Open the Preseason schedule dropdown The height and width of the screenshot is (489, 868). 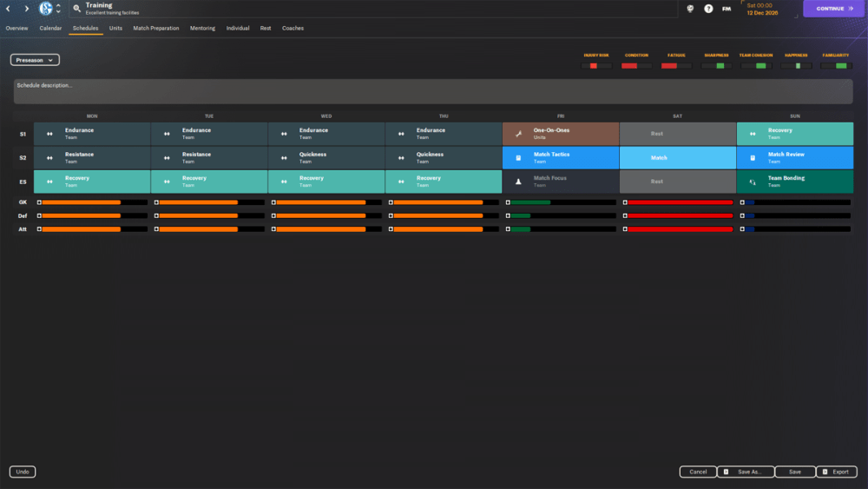click(35, 60)
